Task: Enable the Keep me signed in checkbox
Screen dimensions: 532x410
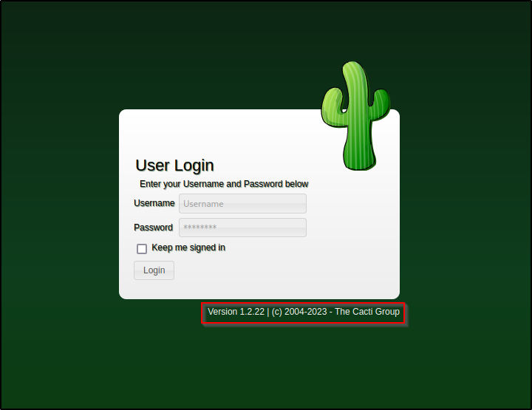Action: click(x=142, y=248)
